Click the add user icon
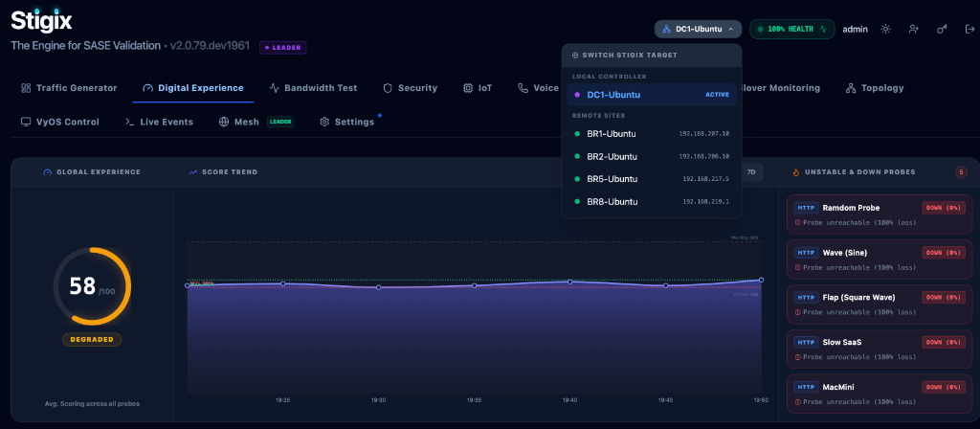980x429 pixels. click(x=914, y=29)
